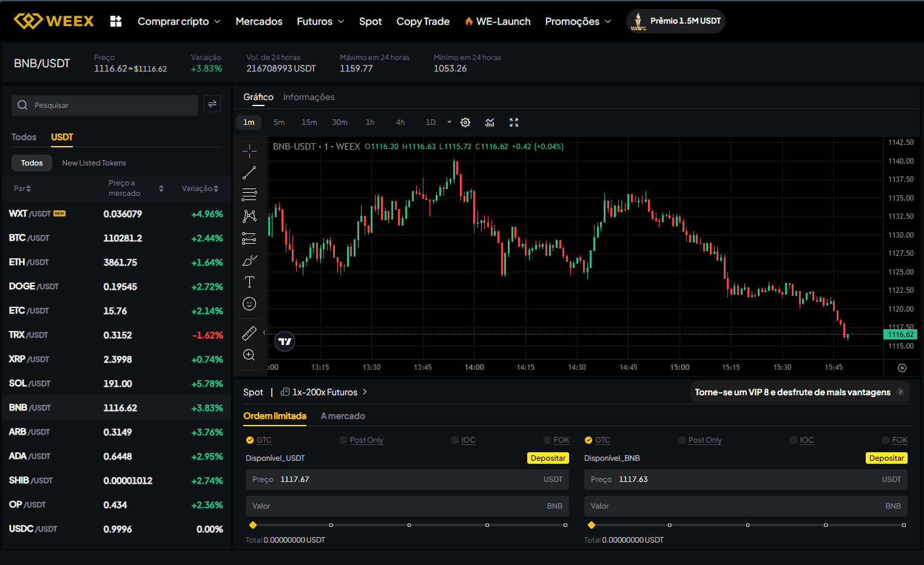Screen dimensions: 924x565
Task: Enable fullscreen chart mode
Action: [x=514, y=122]
